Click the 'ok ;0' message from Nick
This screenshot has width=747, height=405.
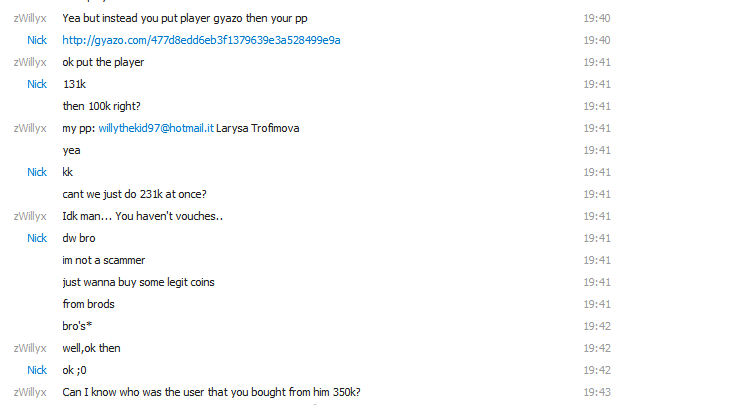click(x=74, y=370)
